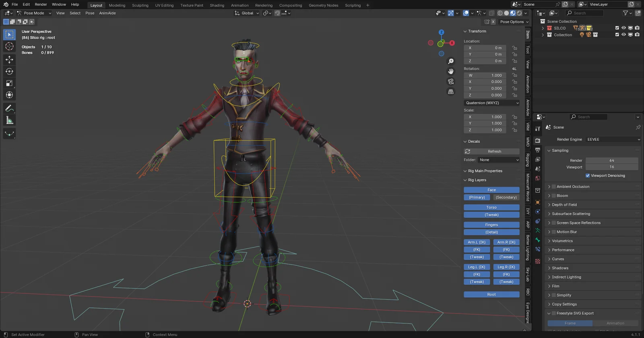Open the Render properties tab

pos(538,140)
